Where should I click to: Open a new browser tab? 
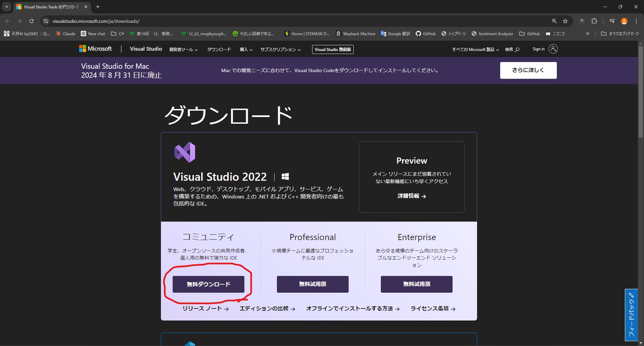click(x=98, y=7)
